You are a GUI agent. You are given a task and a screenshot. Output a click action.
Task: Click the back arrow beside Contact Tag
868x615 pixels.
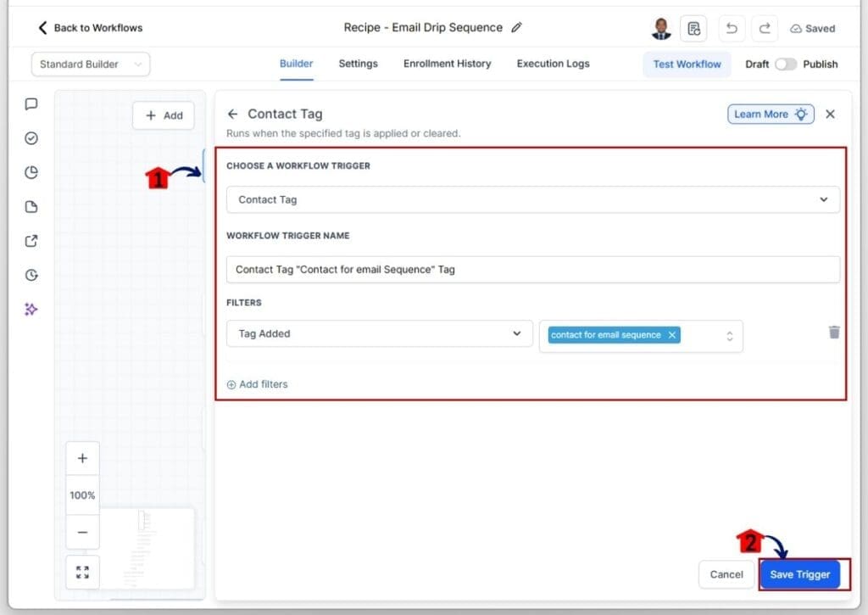(x=233, y=114)
